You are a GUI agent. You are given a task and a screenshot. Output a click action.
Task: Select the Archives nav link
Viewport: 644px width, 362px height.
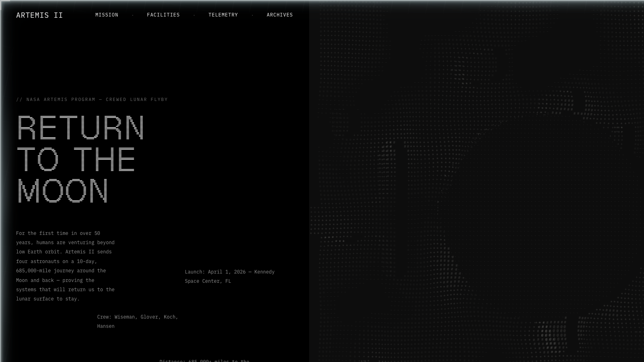coord(280,15)
